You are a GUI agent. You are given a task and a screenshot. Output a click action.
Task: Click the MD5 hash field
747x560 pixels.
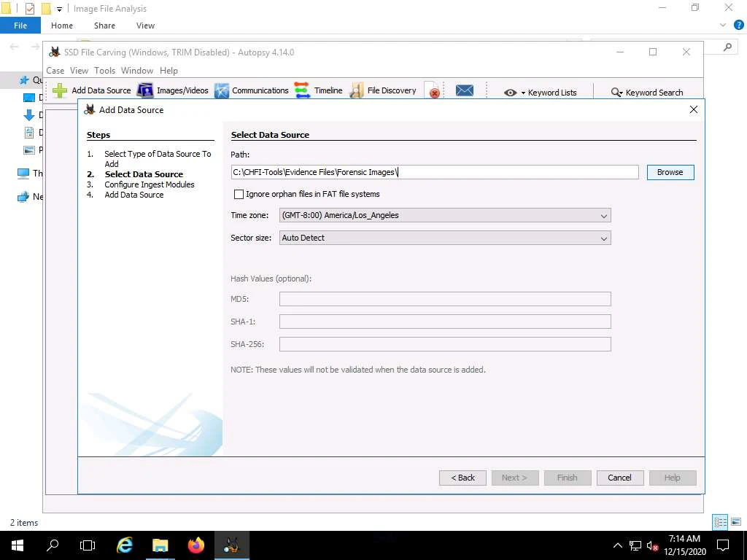tap(445, 299)
